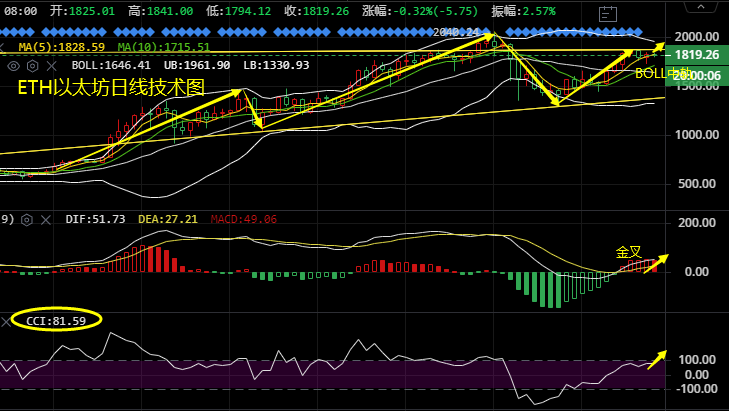Viewport: 729px width, 411px height.
Task: Open MACD indicator settings gear
Action: 29,219
